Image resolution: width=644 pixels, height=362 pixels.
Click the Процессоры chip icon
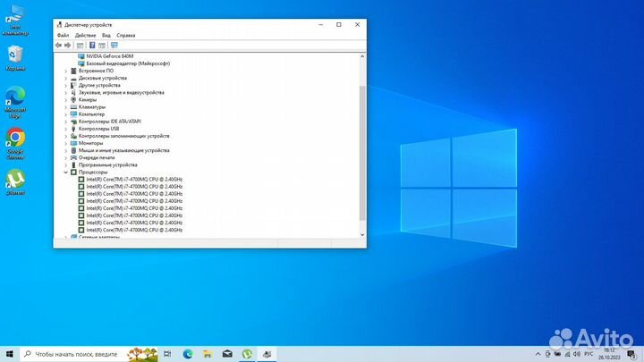click(x=73, y=172)
